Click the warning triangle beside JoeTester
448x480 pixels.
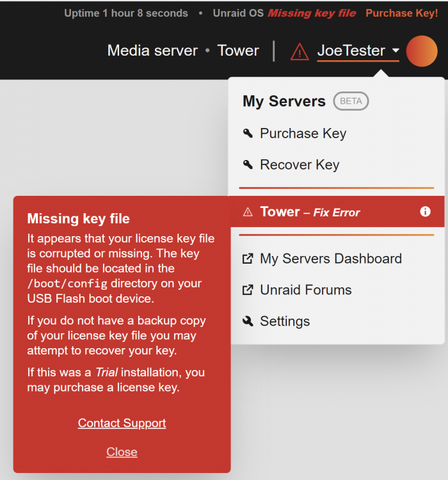click(299, 51)
